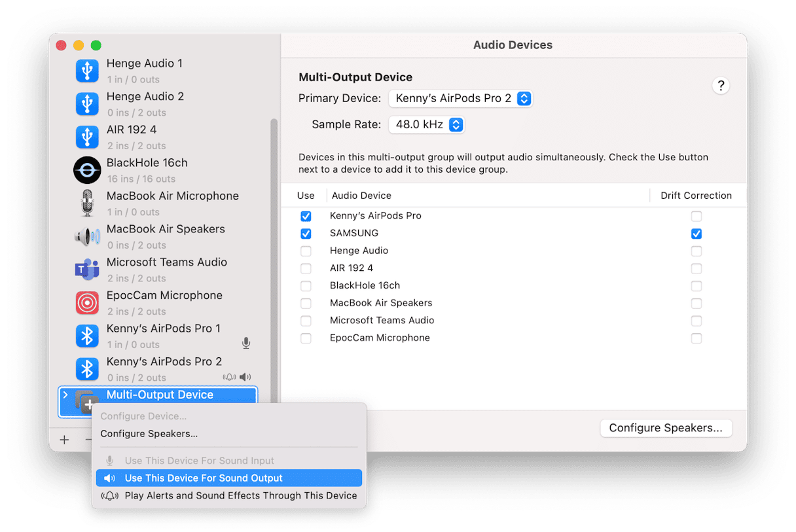This screenshot has height=532, width=796.
Task: Choose Configure Speakers… in the context menu
Action: 149,433
